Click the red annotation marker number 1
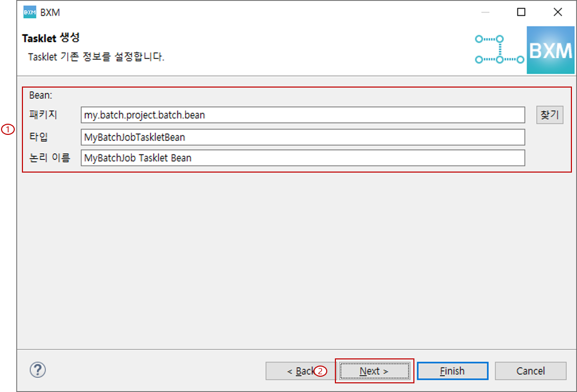The image size is (577, 392). [x=8, y=130]
